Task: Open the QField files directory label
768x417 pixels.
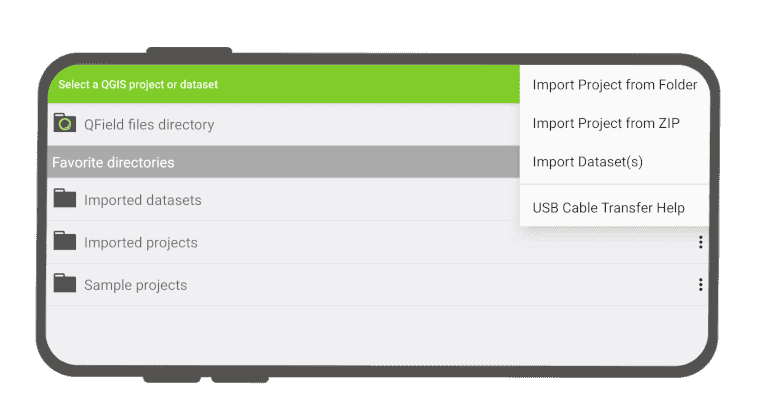Action: (x=149, y=125)
